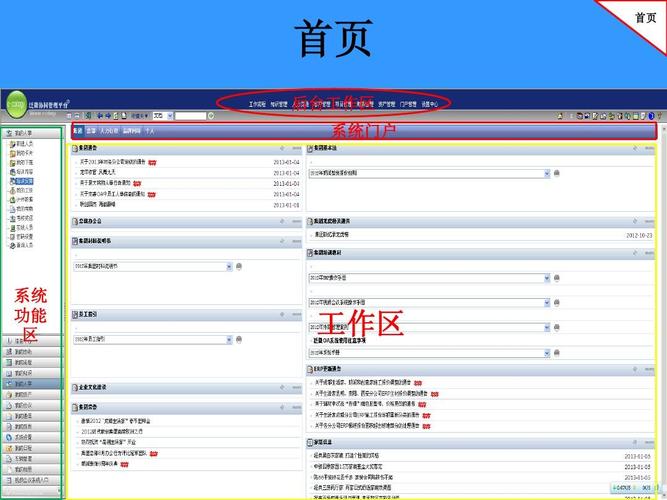Open the 我的流程 sidebar section
The image size is (667, 500).
[x=31, y=363]
